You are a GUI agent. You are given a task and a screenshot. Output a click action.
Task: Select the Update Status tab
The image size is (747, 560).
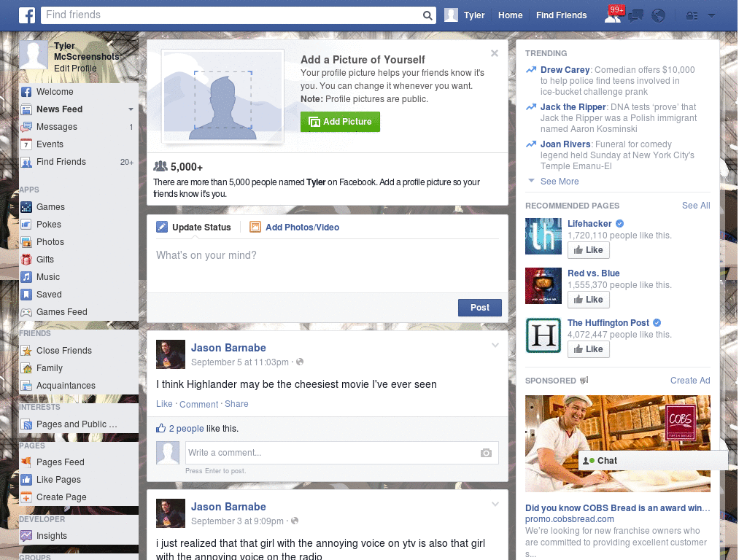coord(194,227)
